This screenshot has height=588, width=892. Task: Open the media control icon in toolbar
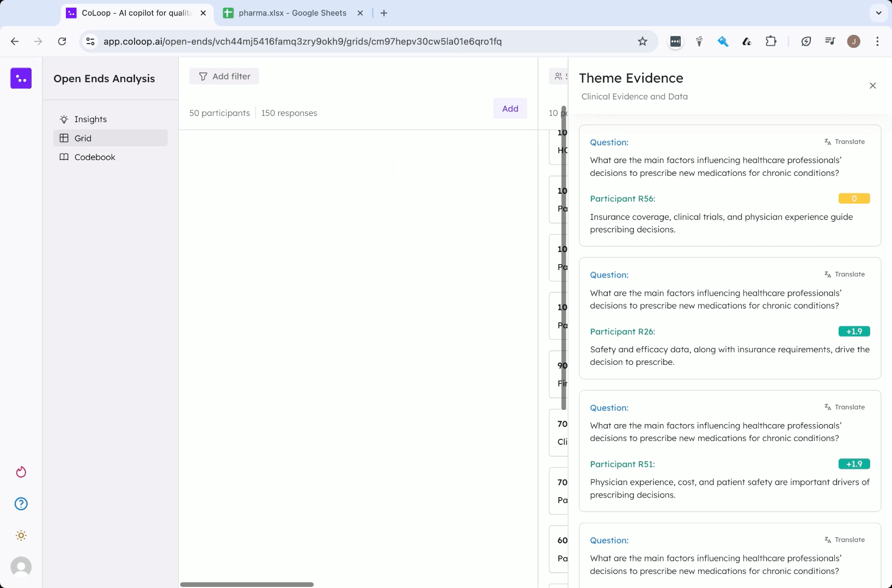tap(830, 41)
